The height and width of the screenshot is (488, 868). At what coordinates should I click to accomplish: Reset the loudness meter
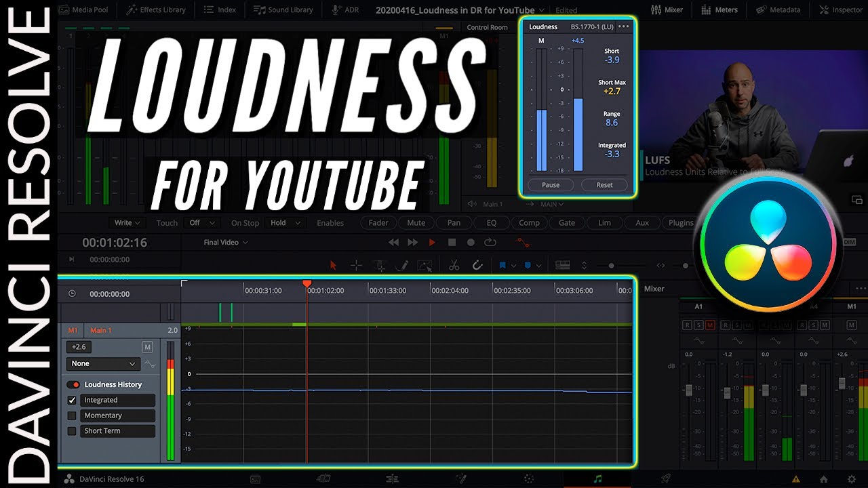pyautogui.click(x=604, y=185)
